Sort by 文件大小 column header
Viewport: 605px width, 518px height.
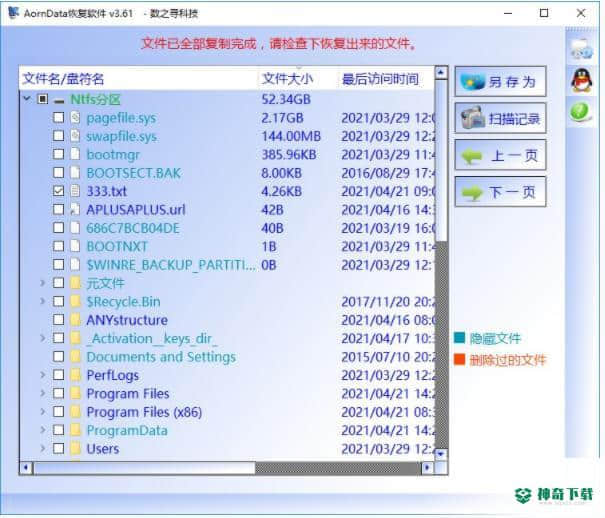[297, 79]
